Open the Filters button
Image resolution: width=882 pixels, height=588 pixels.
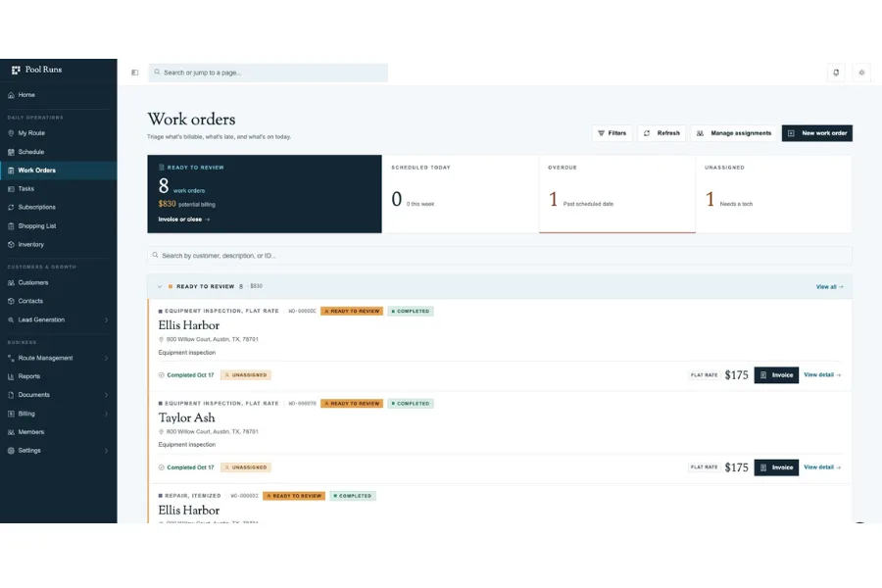612,133
